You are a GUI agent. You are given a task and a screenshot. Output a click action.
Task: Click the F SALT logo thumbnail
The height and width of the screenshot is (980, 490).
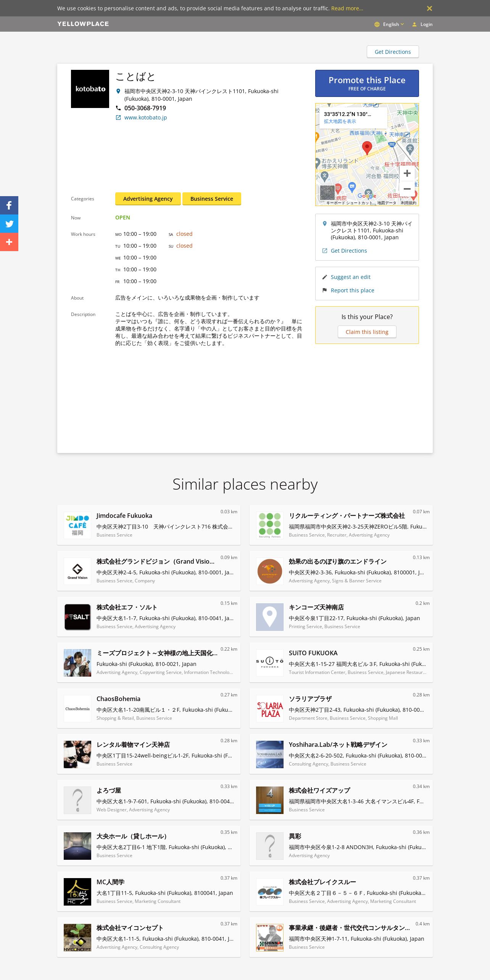pyautogui.click(x=77, y=617)
